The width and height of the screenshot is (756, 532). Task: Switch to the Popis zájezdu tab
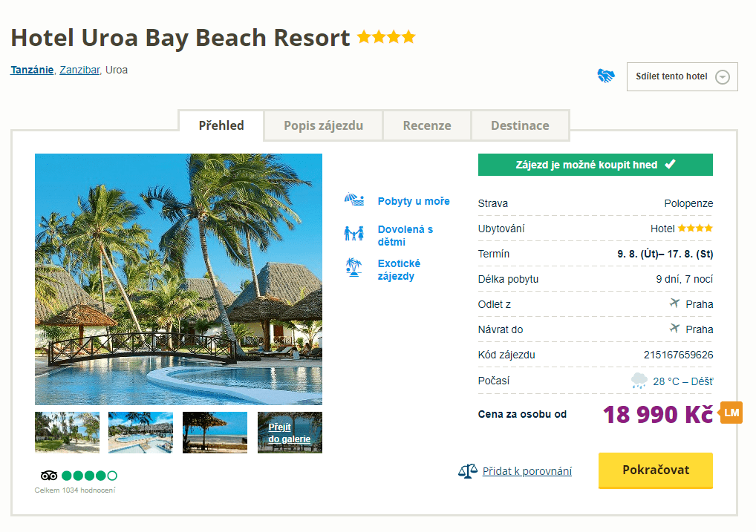tap(323, 125)
